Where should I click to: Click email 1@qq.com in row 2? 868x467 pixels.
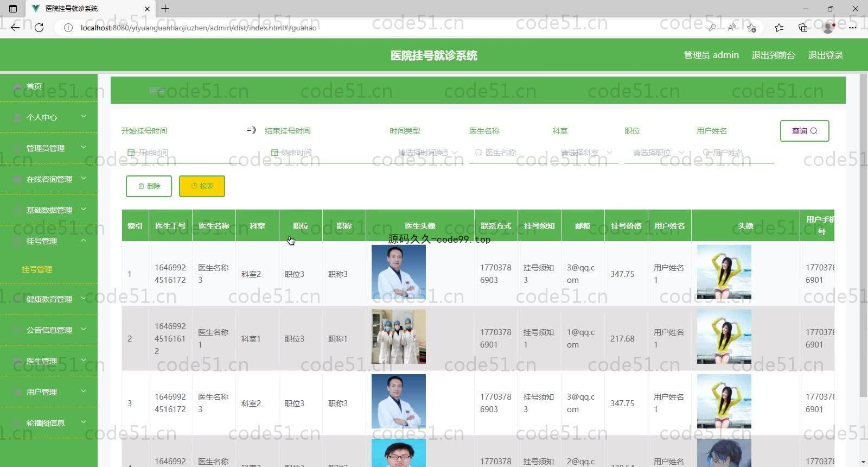point(580,339)
